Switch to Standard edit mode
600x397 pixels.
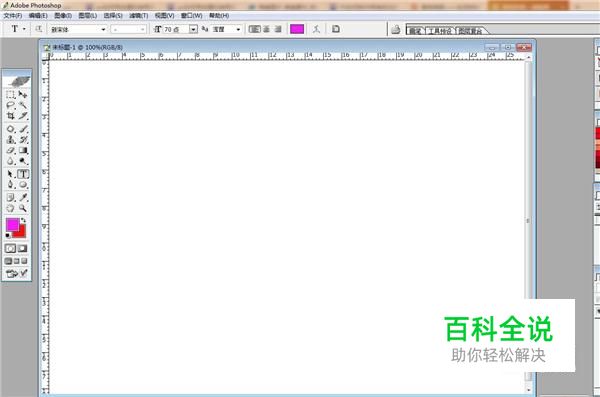pos(11,248)
